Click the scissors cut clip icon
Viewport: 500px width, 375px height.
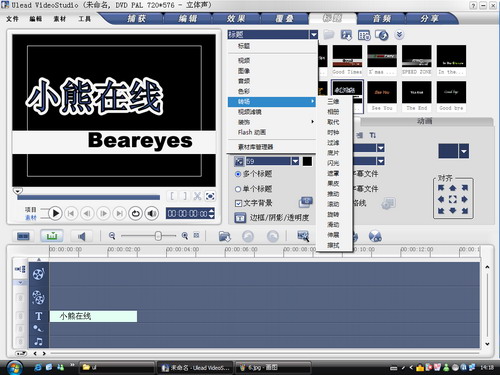(x=197, y=196)
